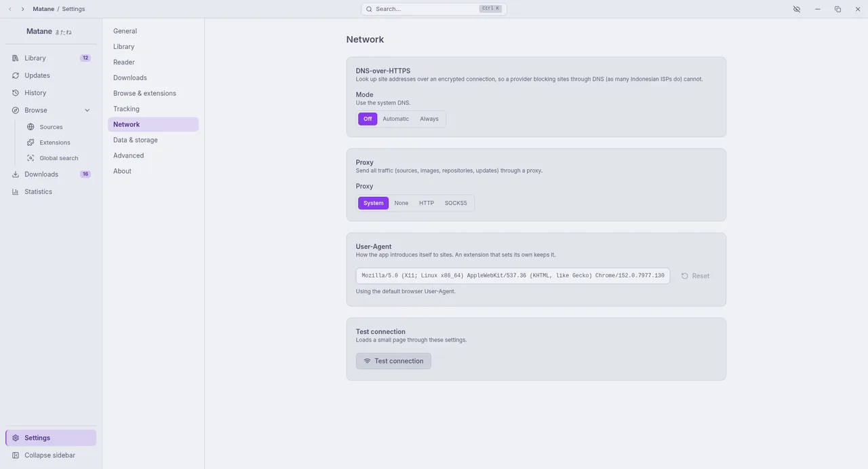The image size is (868, 469).
Task: Set DNS-over-HTTPS mode to Off
Action: tap(368, 119)
